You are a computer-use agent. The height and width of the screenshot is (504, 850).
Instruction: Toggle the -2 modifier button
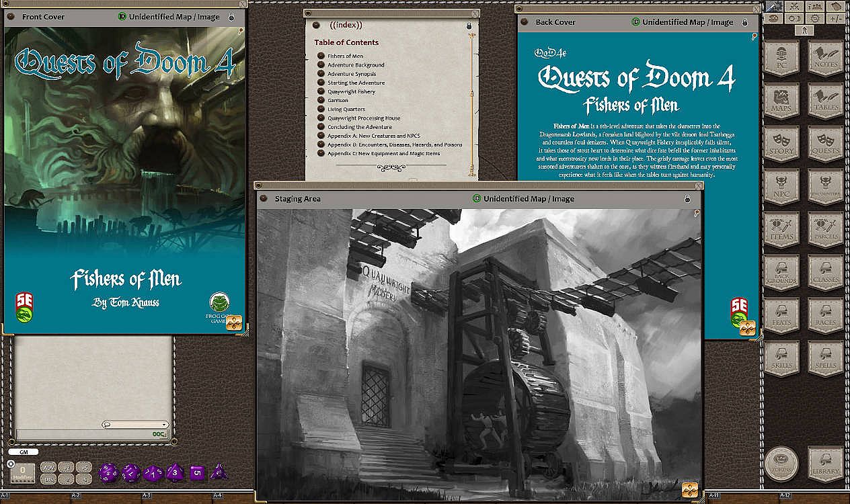(67, 479)
